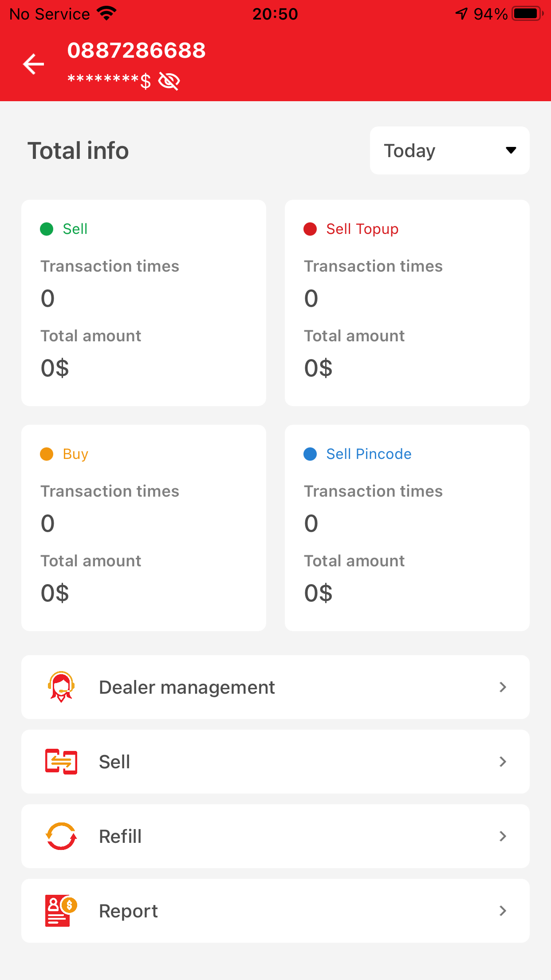
Task: Tap the phone number 0887286688
Action: [137, 50]
